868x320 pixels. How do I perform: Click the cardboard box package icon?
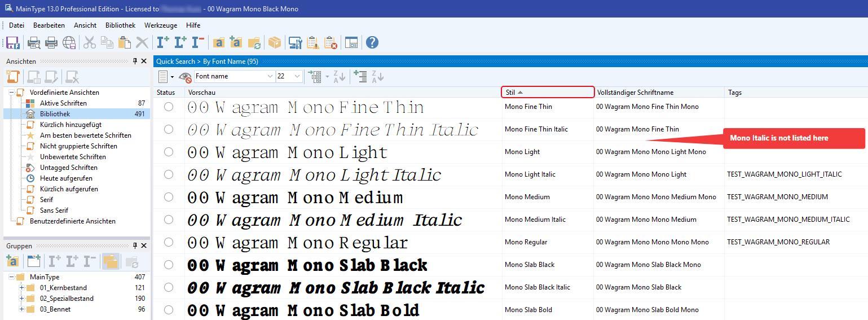coord(275,42)
